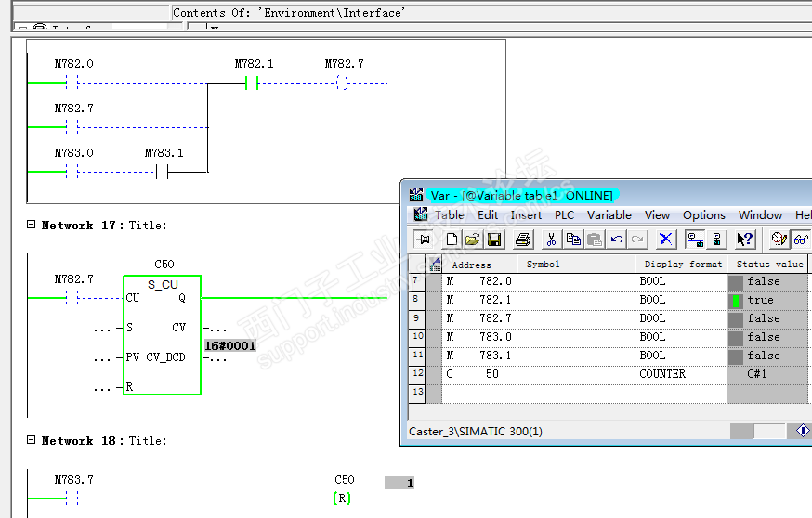Cut selection with scissors icon
This screenshot has width=812, height=518.
pos(551,240)
